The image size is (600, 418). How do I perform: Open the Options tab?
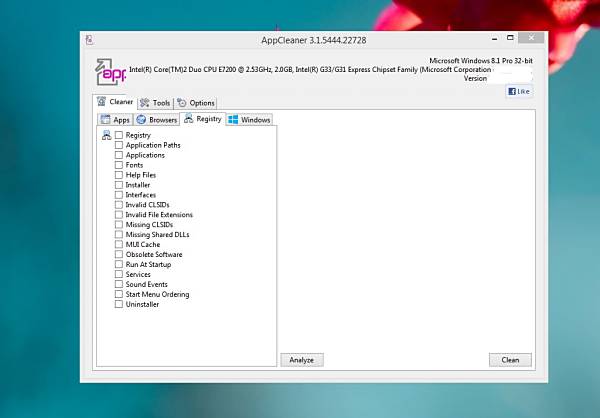point(196,103)
